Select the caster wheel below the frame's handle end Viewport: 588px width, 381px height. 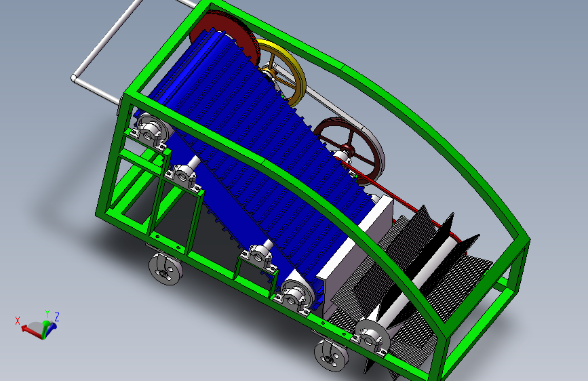[x=165, y=268]
